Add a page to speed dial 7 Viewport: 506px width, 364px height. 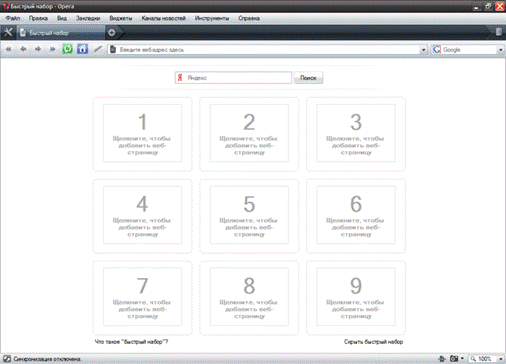click(142, 297)
